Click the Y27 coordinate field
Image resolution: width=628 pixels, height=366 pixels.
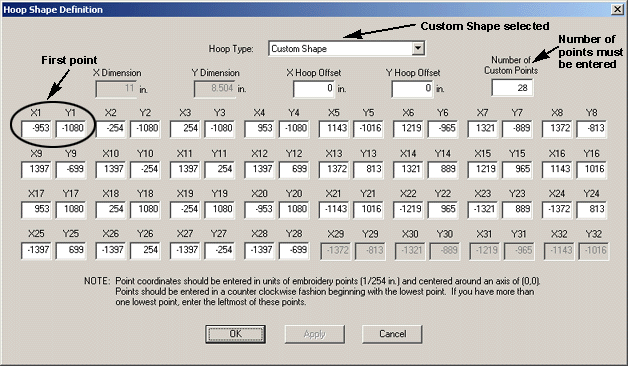(220, 251)
